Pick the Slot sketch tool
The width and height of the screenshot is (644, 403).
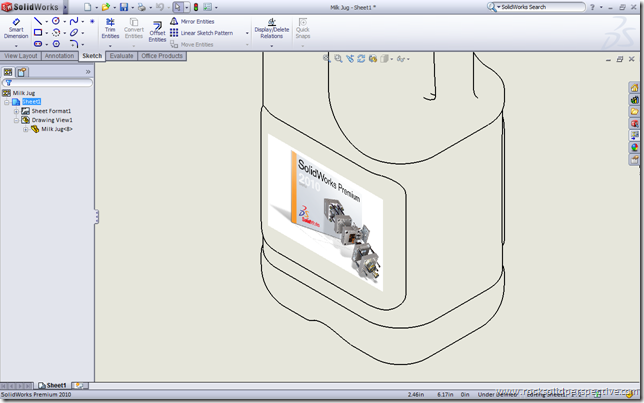point(38,44)
